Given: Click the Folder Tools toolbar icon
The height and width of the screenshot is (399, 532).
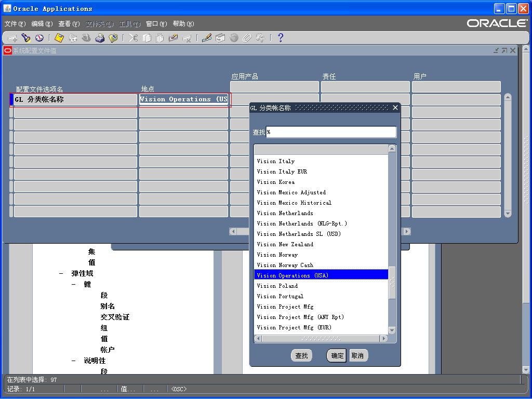Looking at the screenshot, I should pyautogui.click(x=260, y=38).
